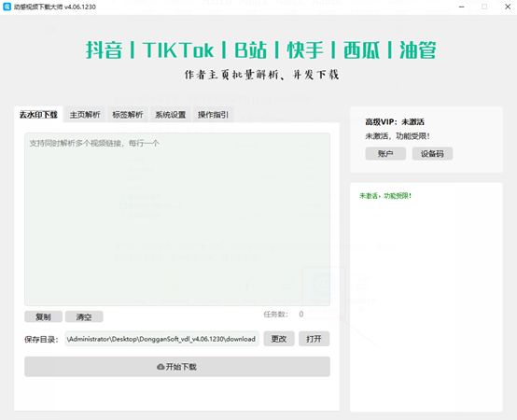Select the 标签解析 tab
The width and height of the screenshot is (517, 420).
tap(128, 115)
